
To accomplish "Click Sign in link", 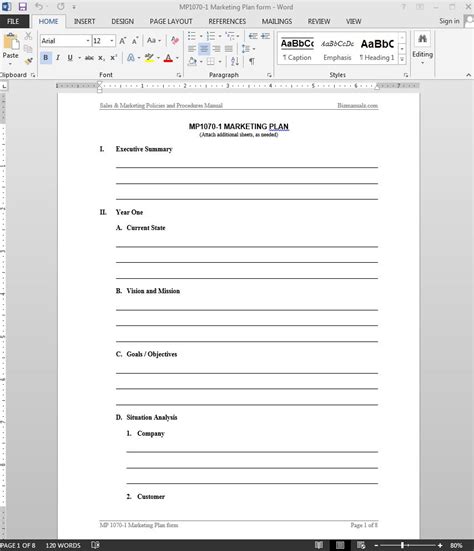I will click(x=449, y=21).
